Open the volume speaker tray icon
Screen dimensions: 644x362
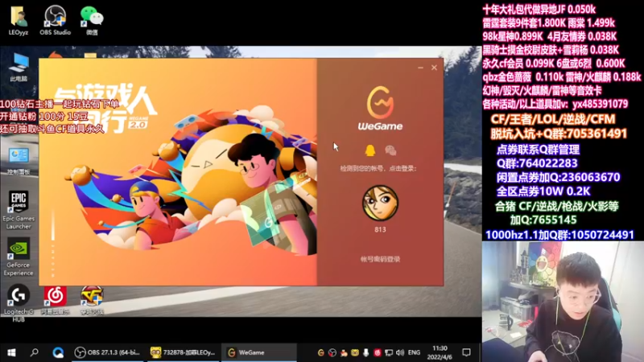[x=399, y=352]
